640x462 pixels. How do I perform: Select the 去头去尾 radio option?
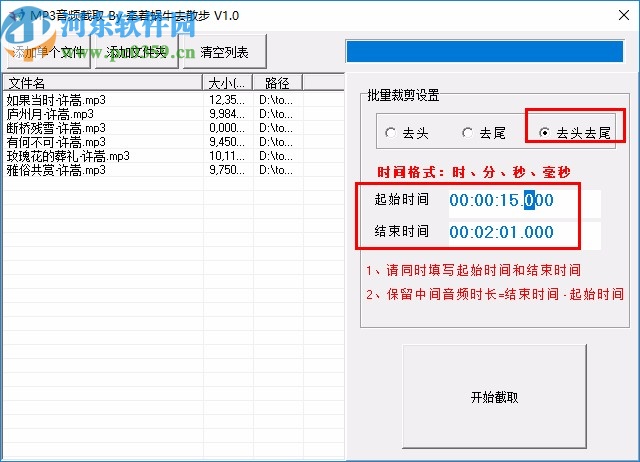click(x=575, y=133)
